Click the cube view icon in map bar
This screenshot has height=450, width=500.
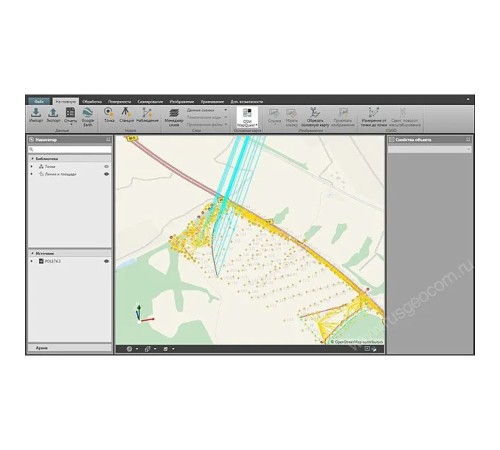165,349
